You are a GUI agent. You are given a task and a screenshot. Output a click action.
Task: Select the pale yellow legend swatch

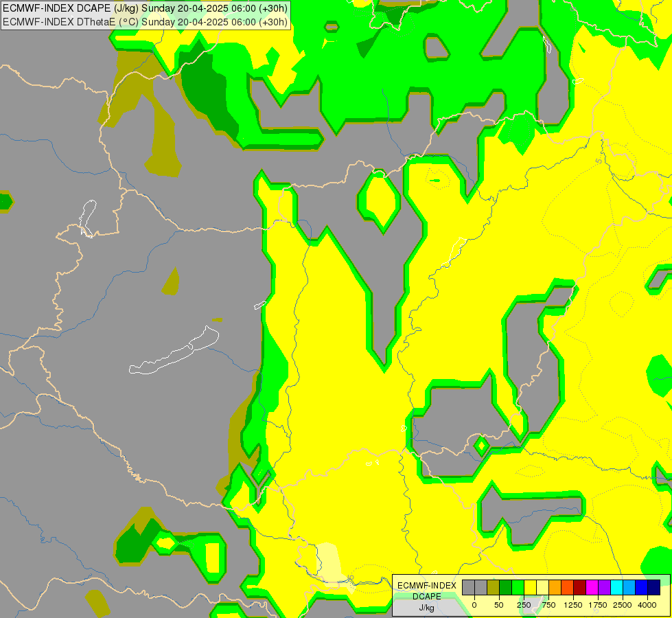click(542, 587)
